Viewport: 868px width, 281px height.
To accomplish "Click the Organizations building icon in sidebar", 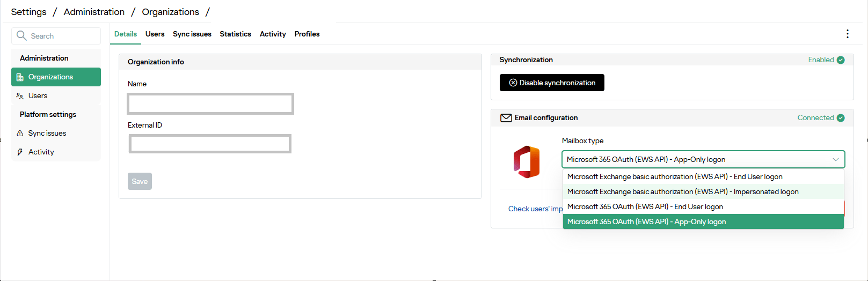I will point(20,77).
